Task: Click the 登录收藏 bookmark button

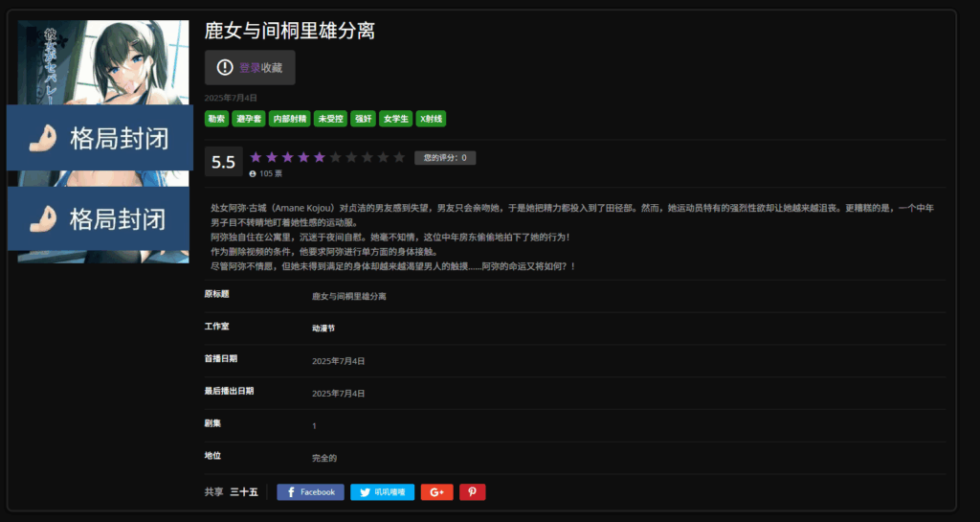Action: click(250, 67)
